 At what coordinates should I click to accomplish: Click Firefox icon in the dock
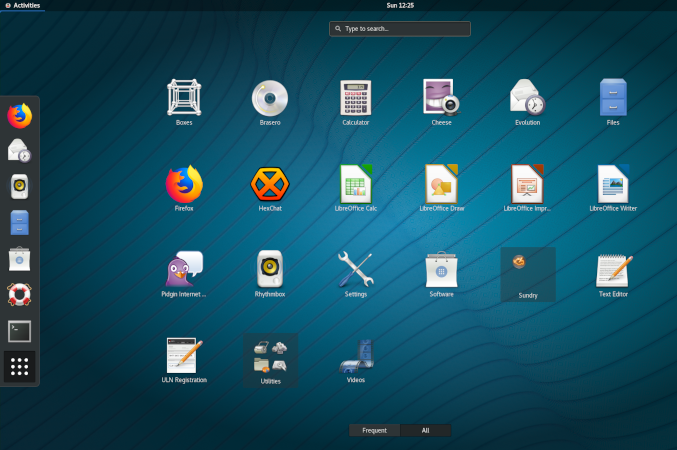pos(19,116)
